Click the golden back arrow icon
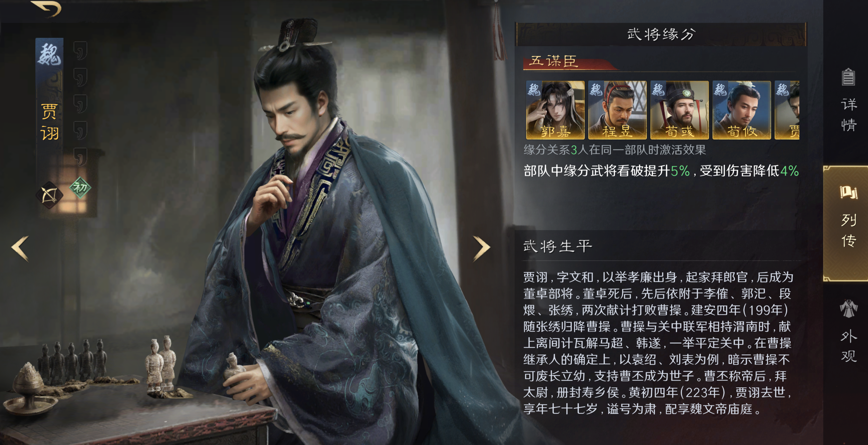868x445 pixels. [46, 8]
